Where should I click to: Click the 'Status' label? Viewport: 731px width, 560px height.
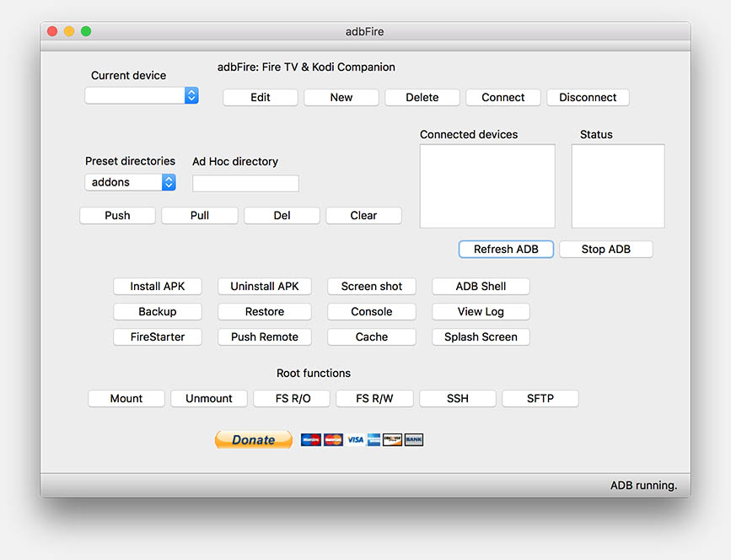(596, 134)
